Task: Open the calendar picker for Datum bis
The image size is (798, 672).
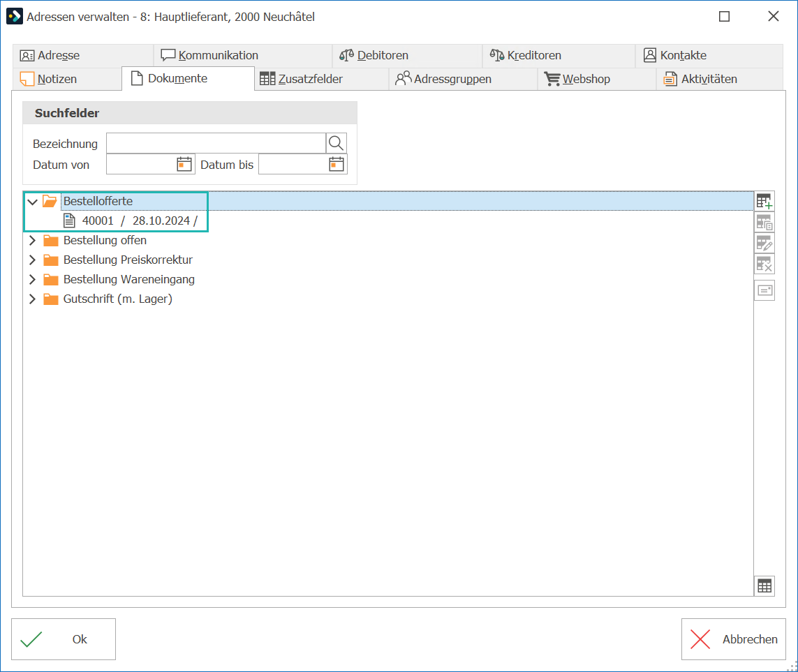Action: pos(337,164)
